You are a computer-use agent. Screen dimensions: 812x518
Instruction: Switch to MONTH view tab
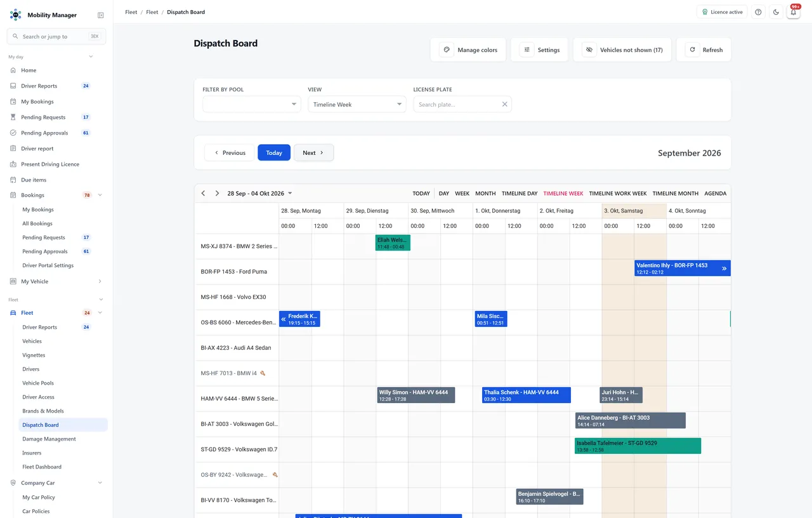point(485,193)
